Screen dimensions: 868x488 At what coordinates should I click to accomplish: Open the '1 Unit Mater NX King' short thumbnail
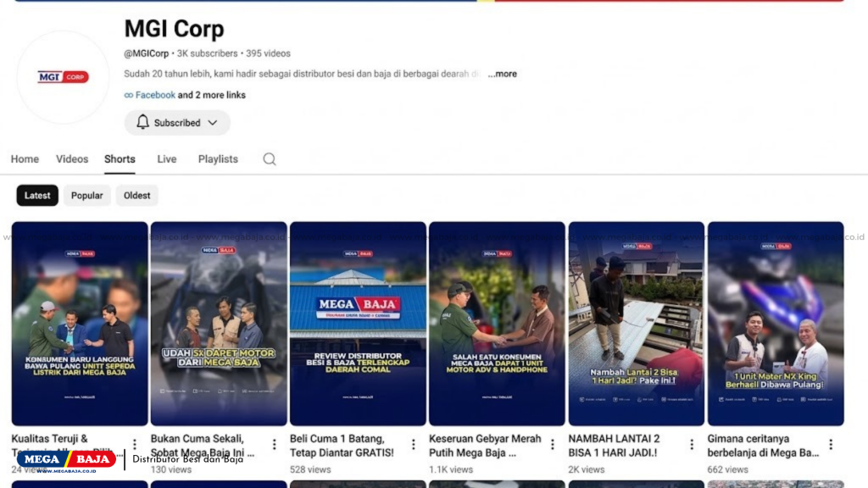pyautogui.click(x=776, y=324)
